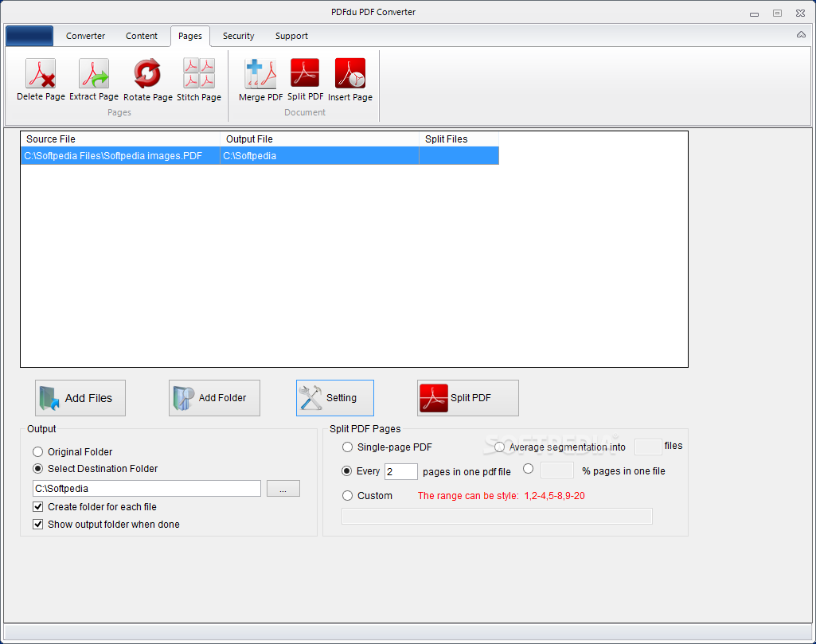The width and height of the screenshot is (816, 644).
Task: Maximize the PDFdu PDF Converter window
Action: click(x=777, y=13)
